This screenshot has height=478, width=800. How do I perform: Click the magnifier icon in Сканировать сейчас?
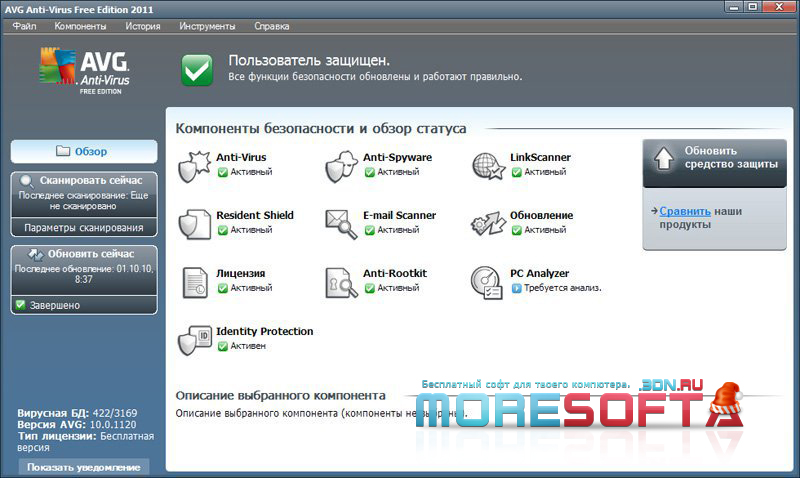[27, 181]
